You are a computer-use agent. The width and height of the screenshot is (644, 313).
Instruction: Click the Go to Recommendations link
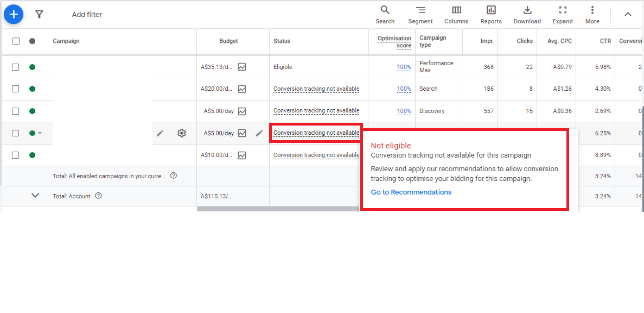[x=411, y=192]
